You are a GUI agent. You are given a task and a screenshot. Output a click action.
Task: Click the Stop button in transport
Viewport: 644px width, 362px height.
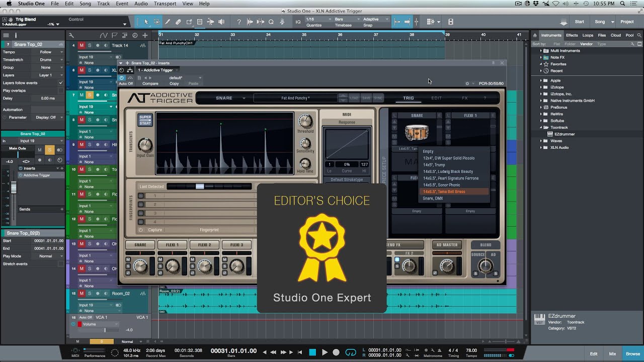click(x=312, y=352)
